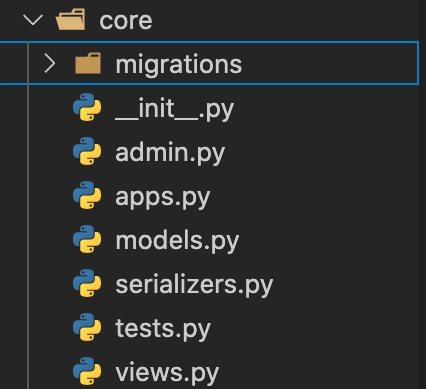Click Python icon next to models.py

coord(87,239)
